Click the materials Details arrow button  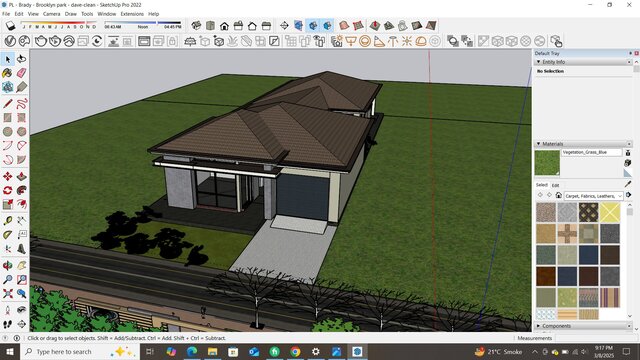629,195
